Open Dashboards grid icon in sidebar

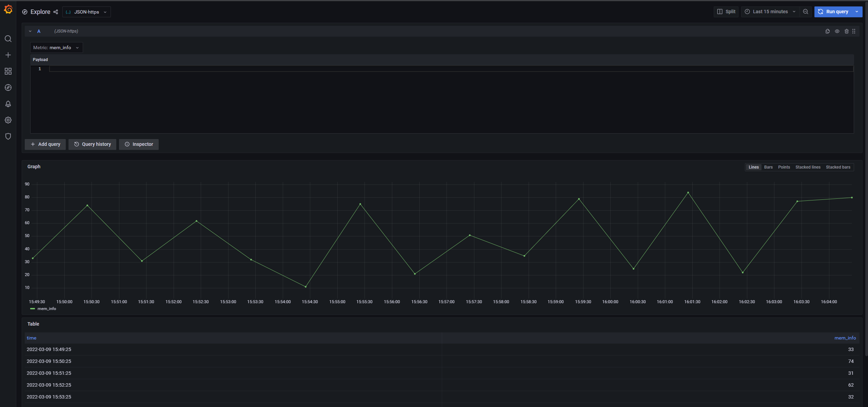pos(8,71)
